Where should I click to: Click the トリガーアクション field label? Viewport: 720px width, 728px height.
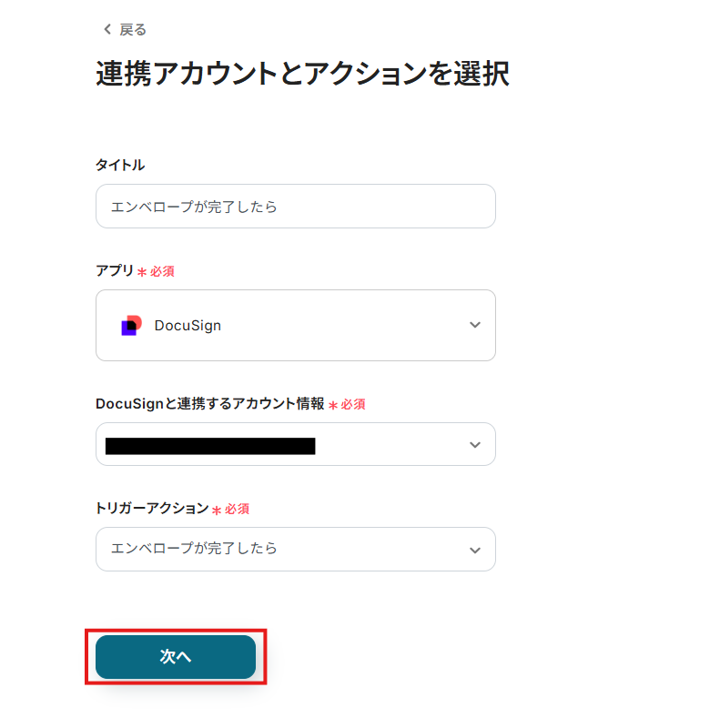click(152, 509)
